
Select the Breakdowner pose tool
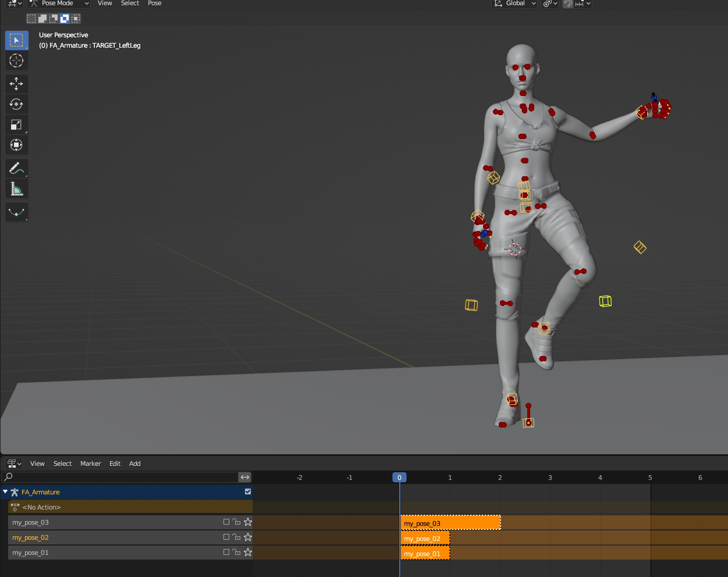16,212
